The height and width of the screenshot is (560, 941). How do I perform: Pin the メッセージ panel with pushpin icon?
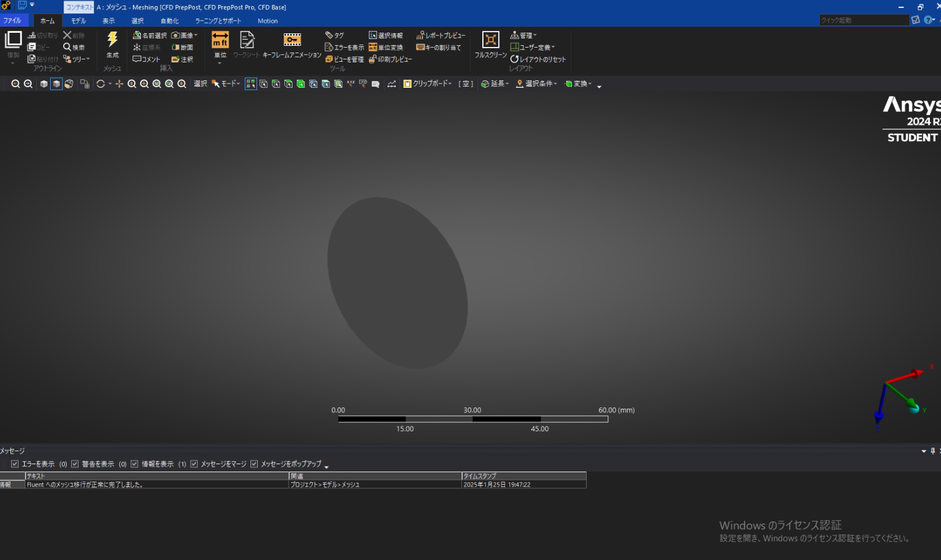click(x=933, y=451)
